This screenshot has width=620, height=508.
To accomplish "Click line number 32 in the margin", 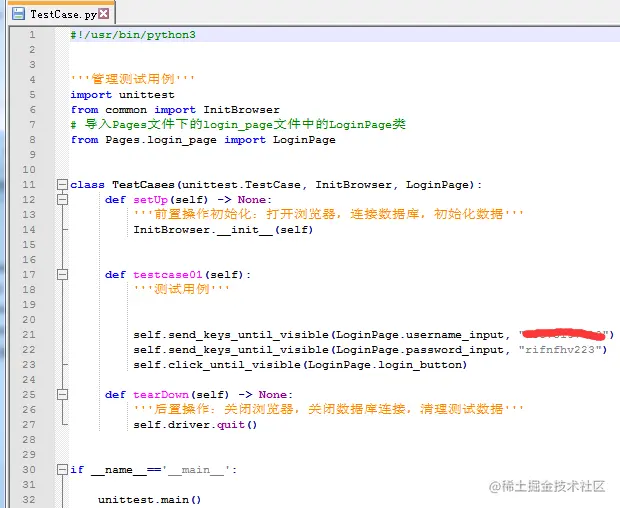I will (29, 500).
